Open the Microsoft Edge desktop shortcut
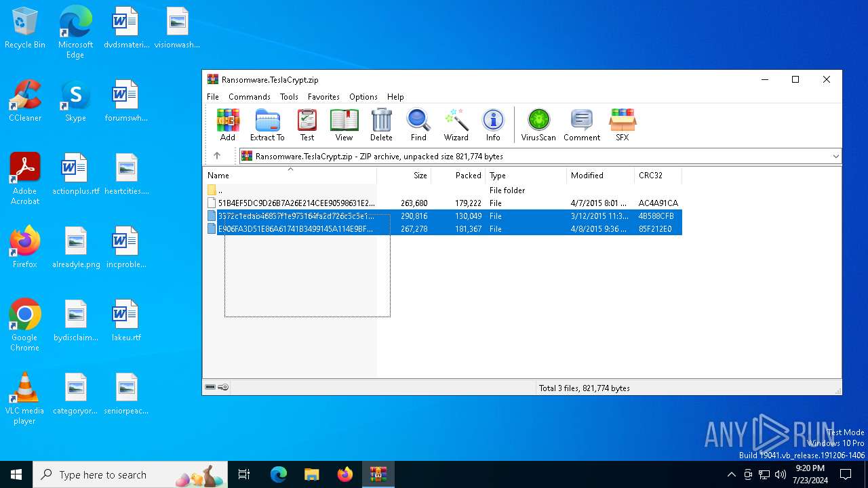 coord(75,32)
